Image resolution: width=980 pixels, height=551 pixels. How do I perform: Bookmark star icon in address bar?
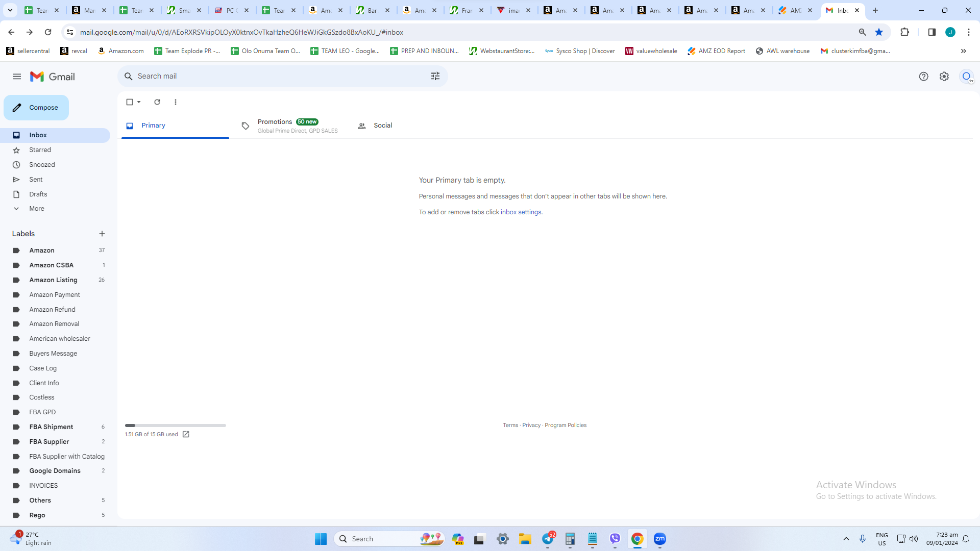tap(879, 32)
